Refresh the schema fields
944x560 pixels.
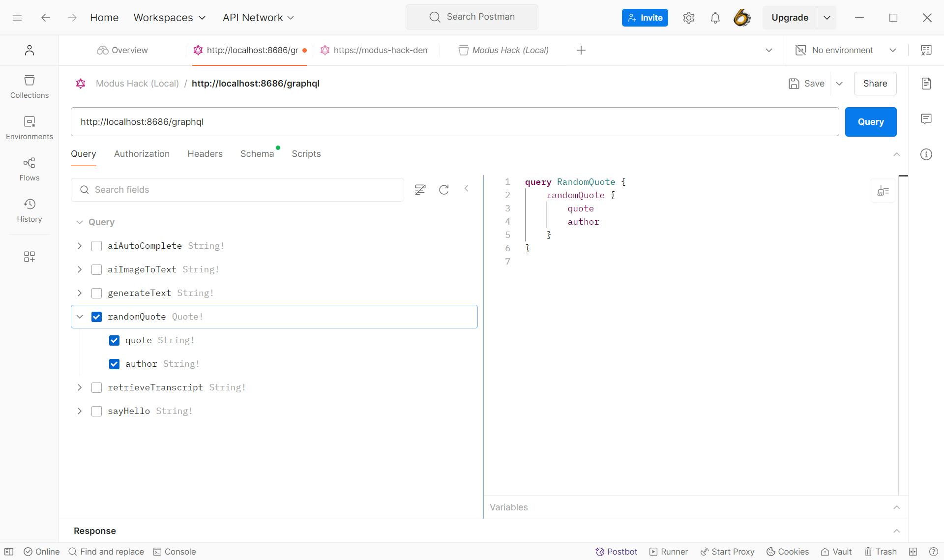pos(444,190)
